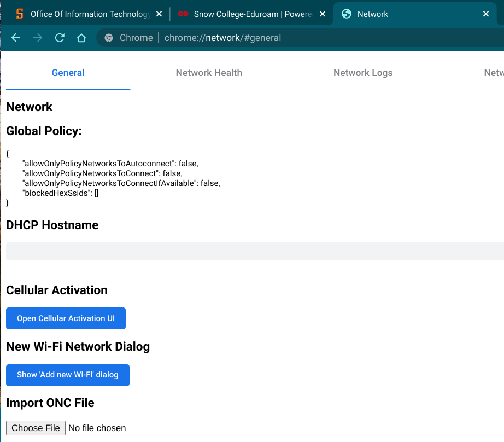Click the Chrome site info icon

[x=109, y=38]
